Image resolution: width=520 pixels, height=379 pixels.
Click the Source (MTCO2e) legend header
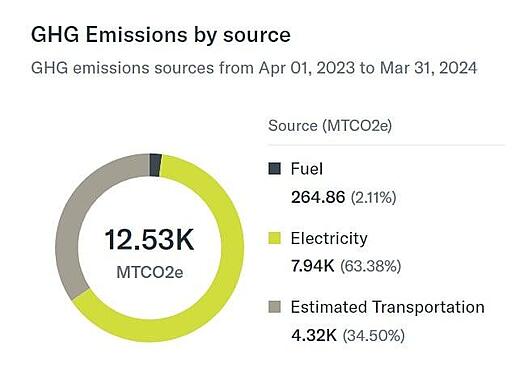(x=330, y=126)
